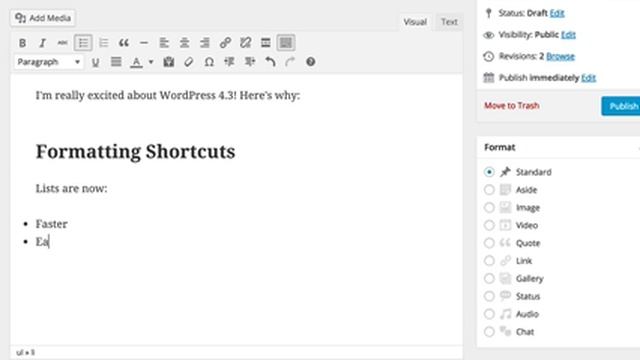
Task: Browse the post revisions
Action: 560,56
